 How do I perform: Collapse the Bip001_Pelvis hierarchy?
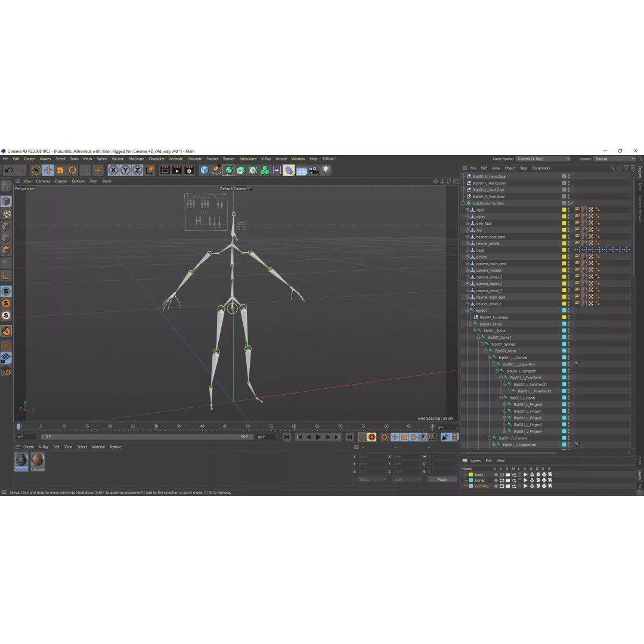[471, 324]
